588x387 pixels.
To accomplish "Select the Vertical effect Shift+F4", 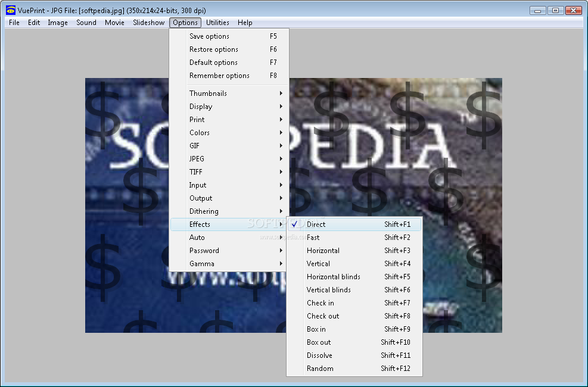I will click(354, 264).
